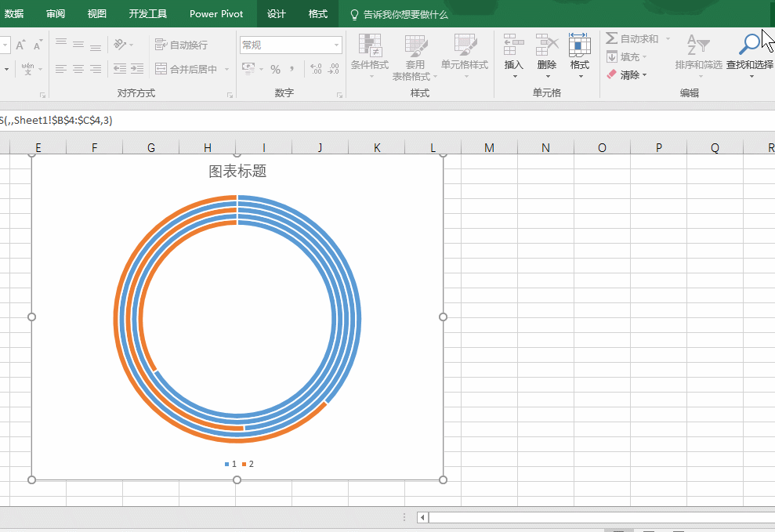The height and width of the screenshot is (532, 775).
Task: Open the chart 格式 tab
Action: [318, 14]
